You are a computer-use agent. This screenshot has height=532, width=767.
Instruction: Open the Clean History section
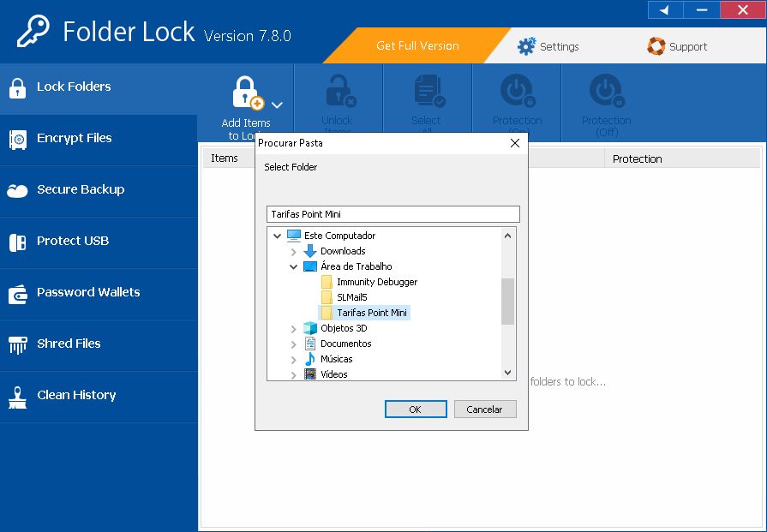76,395
